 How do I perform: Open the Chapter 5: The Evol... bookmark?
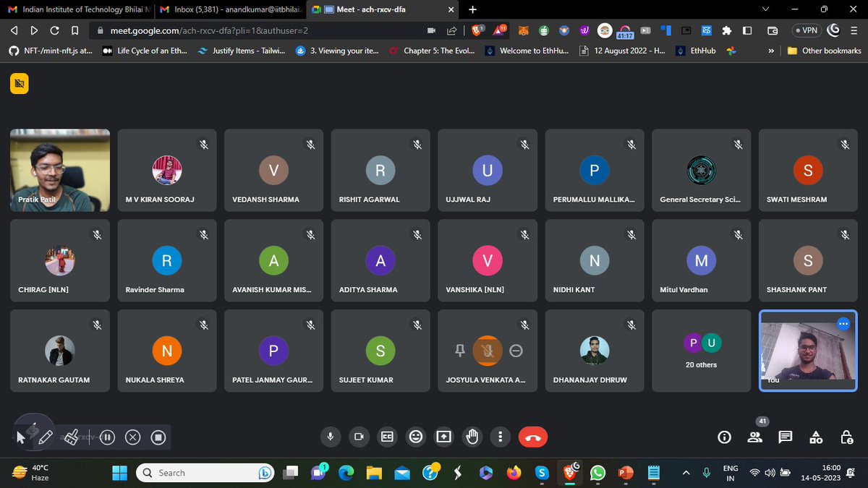tap(432, 51)
